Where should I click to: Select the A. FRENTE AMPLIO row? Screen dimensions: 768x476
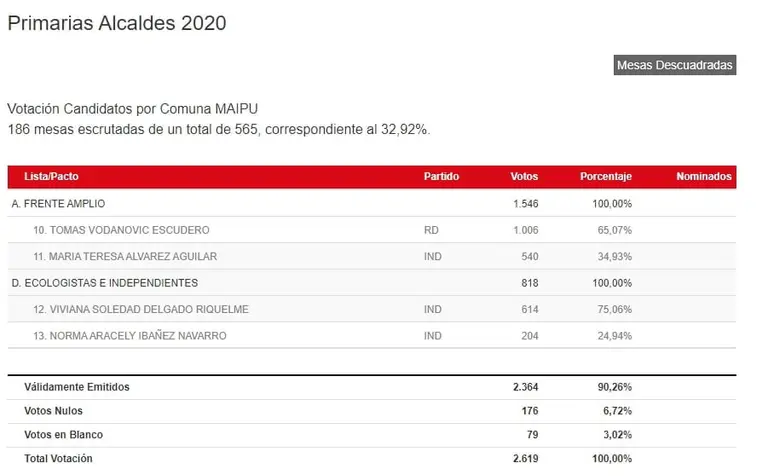372,204
